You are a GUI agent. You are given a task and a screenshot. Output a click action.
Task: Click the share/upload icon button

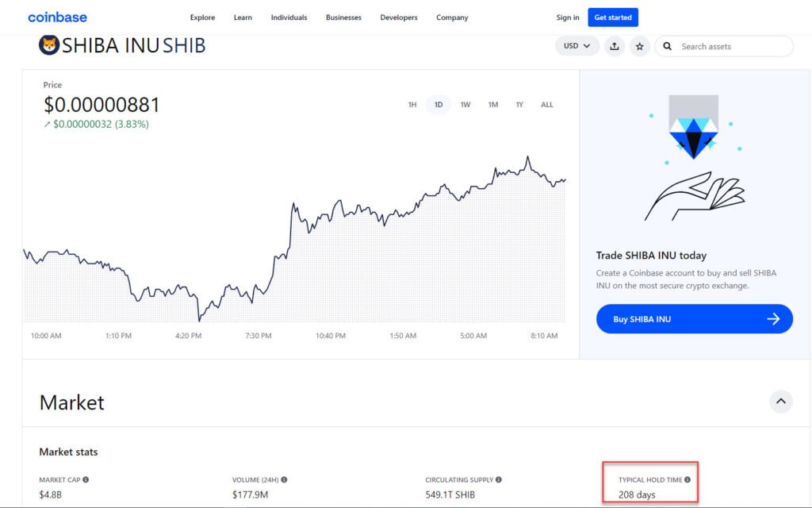click(x=615, y=46)
